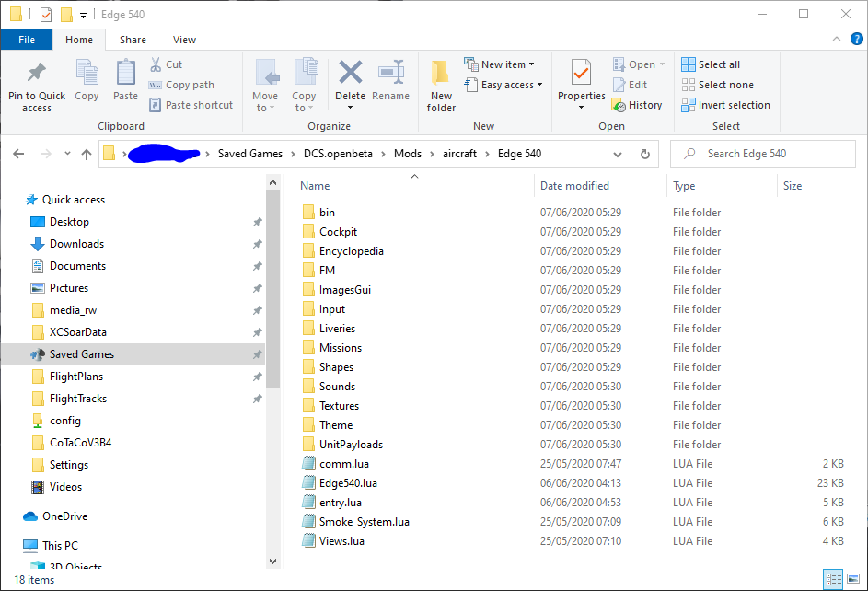Click the Rename icon
Screen dimensions: 868x591
[391, 72]
